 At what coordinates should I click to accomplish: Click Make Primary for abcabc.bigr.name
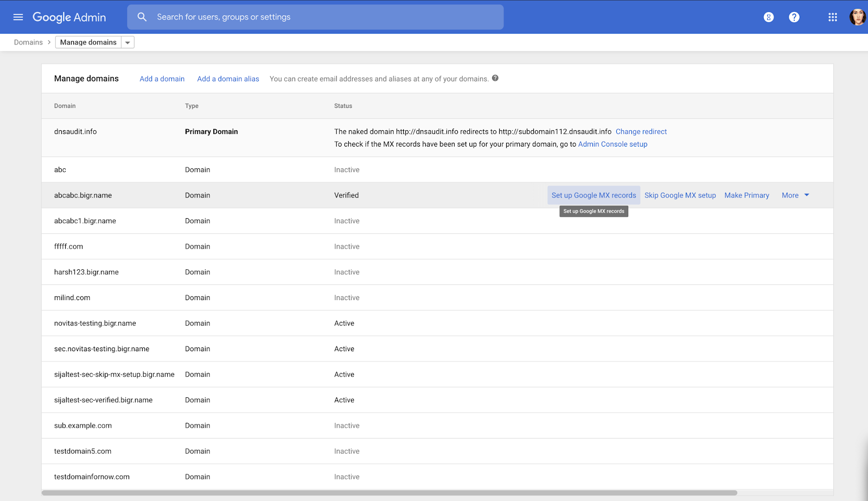746,195
